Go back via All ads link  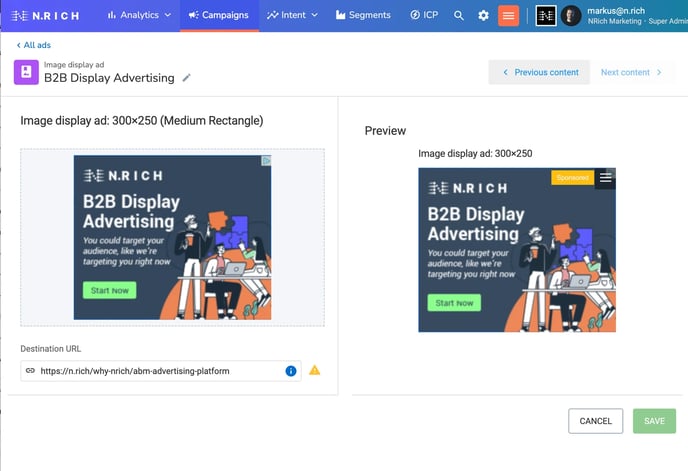(34, 45)
